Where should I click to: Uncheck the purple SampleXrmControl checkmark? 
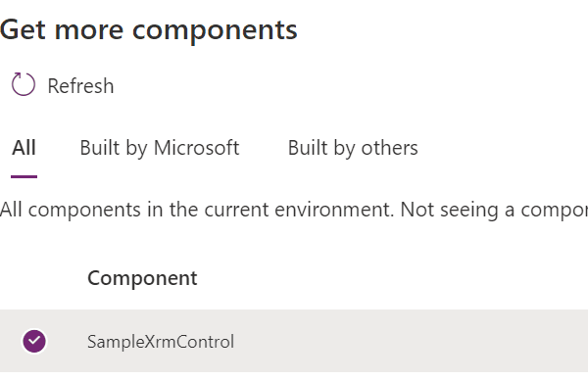[34, 341]
